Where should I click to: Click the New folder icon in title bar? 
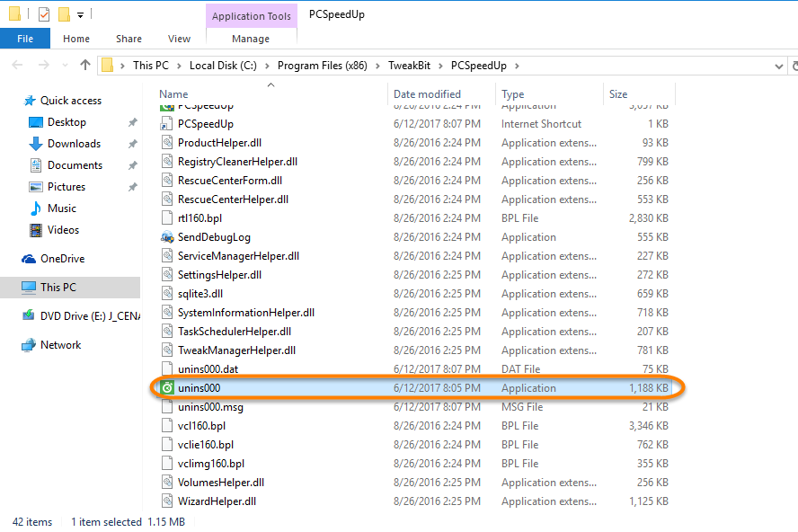[x=64, y=14]
